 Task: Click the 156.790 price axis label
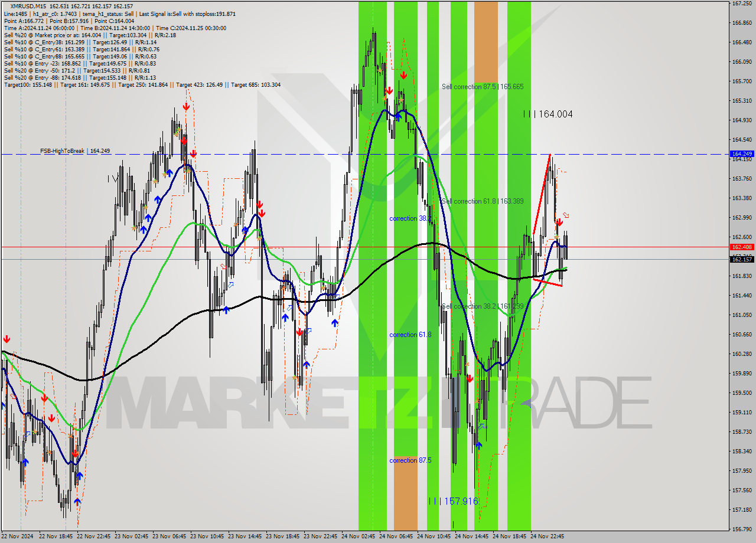coord(742,529)
